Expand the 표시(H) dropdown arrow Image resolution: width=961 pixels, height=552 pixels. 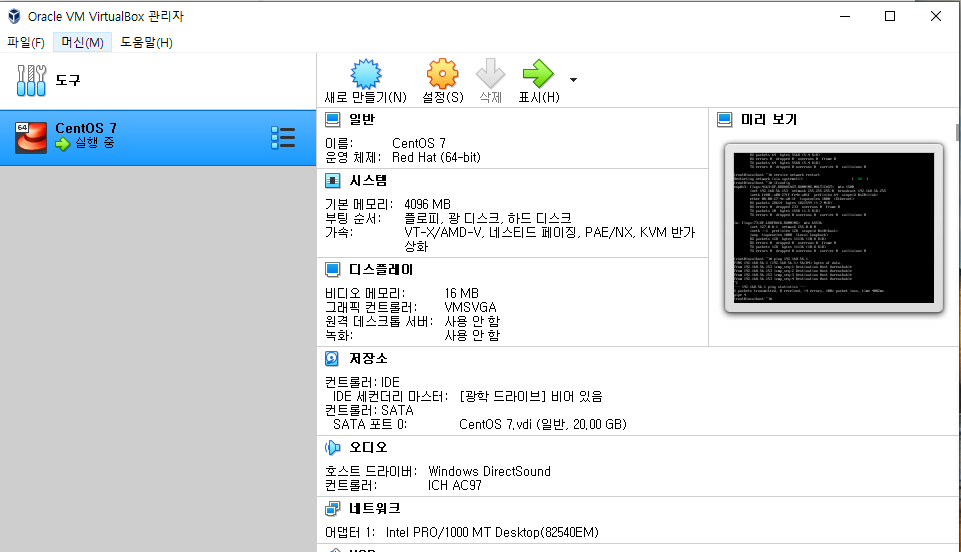coord(573,80)
